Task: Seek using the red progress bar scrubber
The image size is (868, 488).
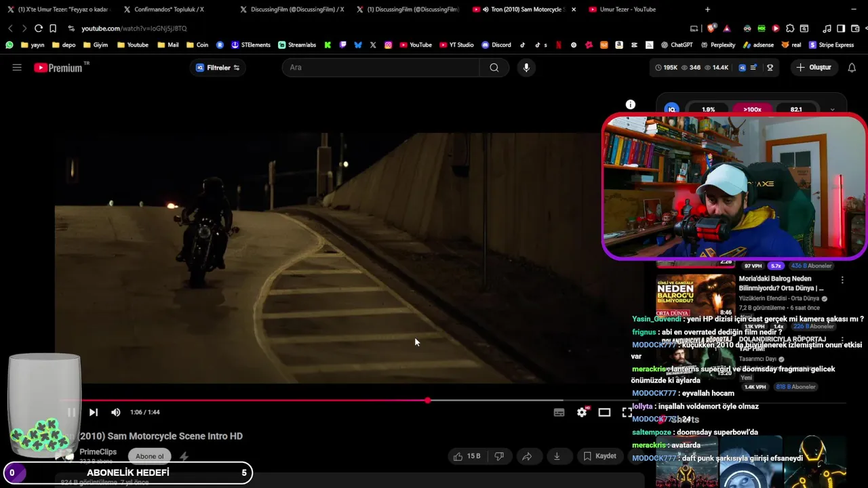Action: pos(427,401)
